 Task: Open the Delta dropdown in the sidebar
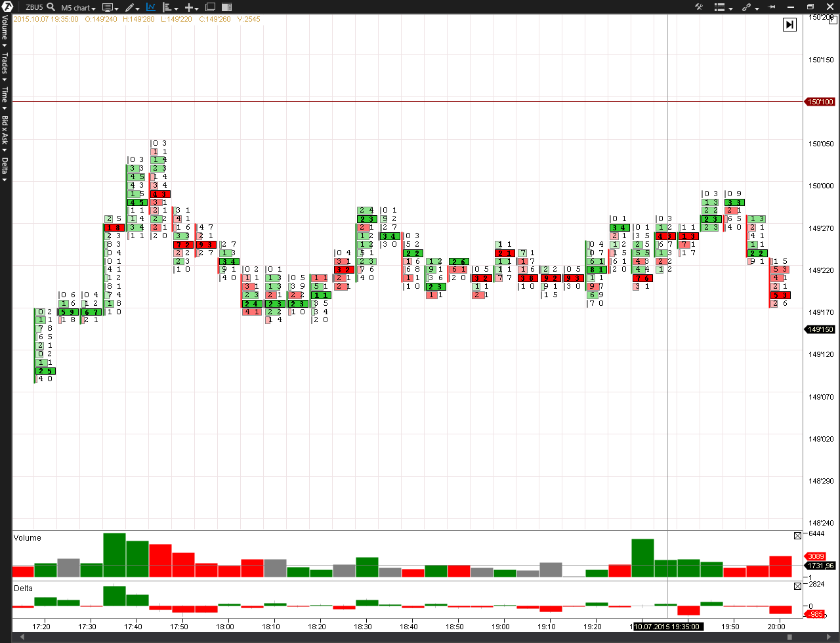pos(5,169)
